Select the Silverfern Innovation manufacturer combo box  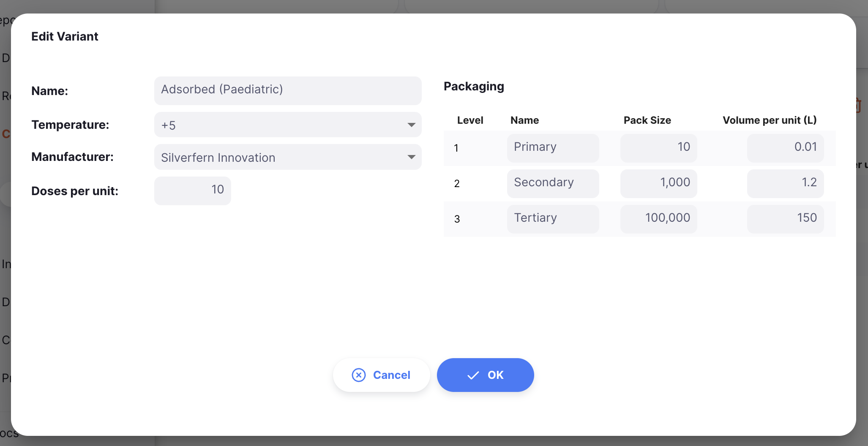coord(288,157)
